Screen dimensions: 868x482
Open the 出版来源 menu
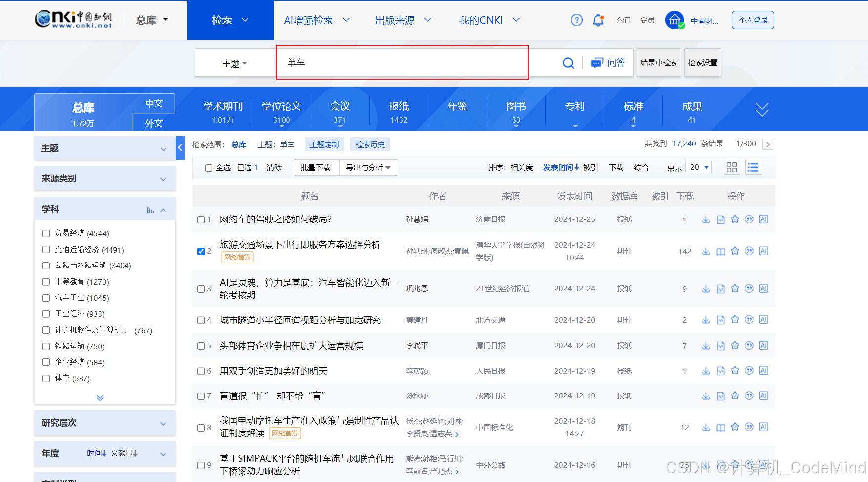403,20
